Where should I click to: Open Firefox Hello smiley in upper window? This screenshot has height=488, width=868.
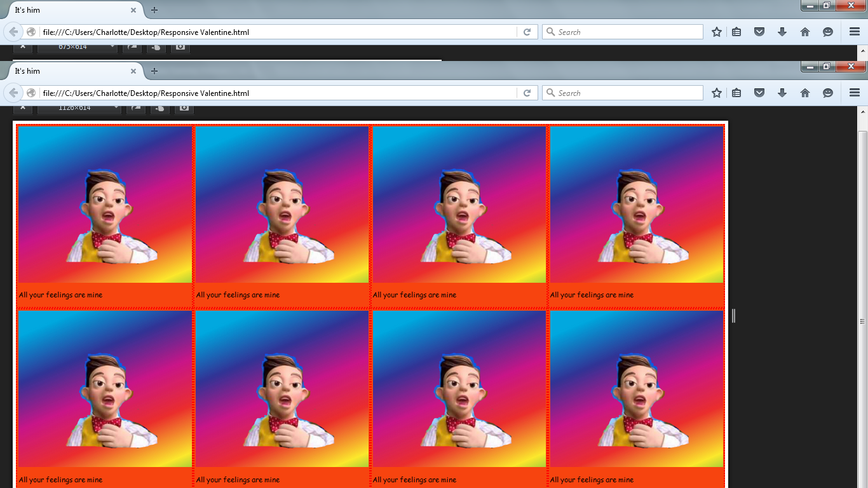(x=828, y=32)
